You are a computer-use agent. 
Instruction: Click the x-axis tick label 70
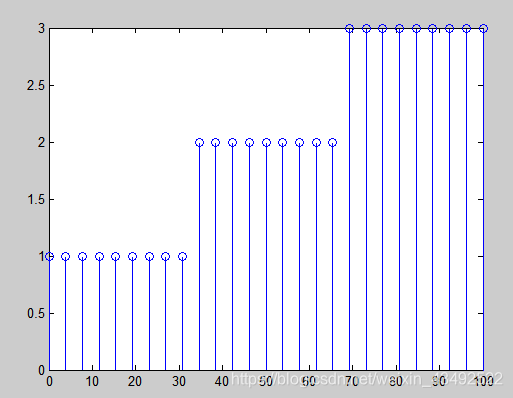point(352,381)
